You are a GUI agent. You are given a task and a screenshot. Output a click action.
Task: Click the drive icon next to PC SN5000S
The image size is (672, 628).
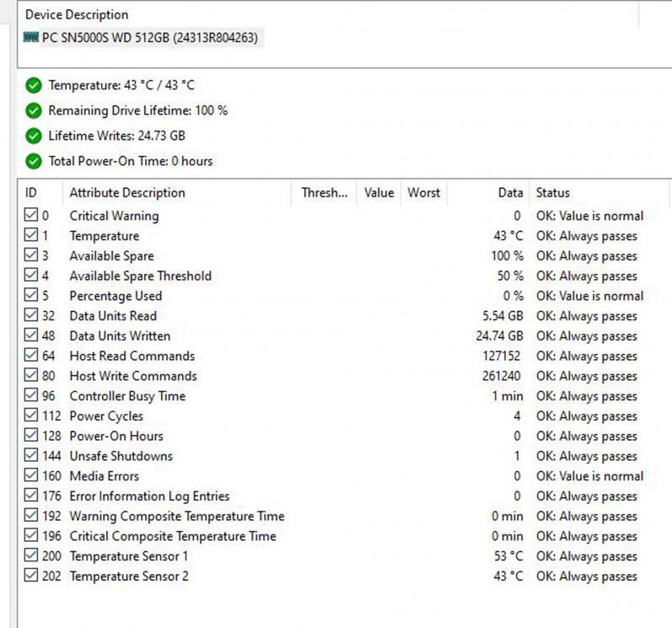31,38
